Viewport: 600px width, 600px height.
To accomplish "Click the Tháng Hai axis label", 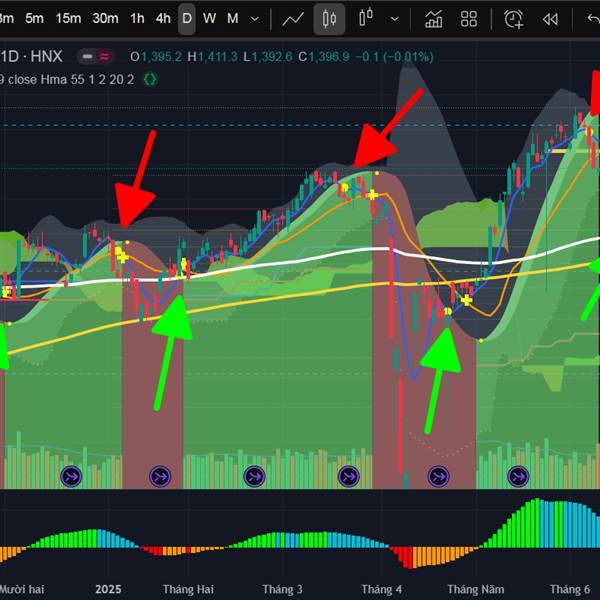I will (188, 589).
